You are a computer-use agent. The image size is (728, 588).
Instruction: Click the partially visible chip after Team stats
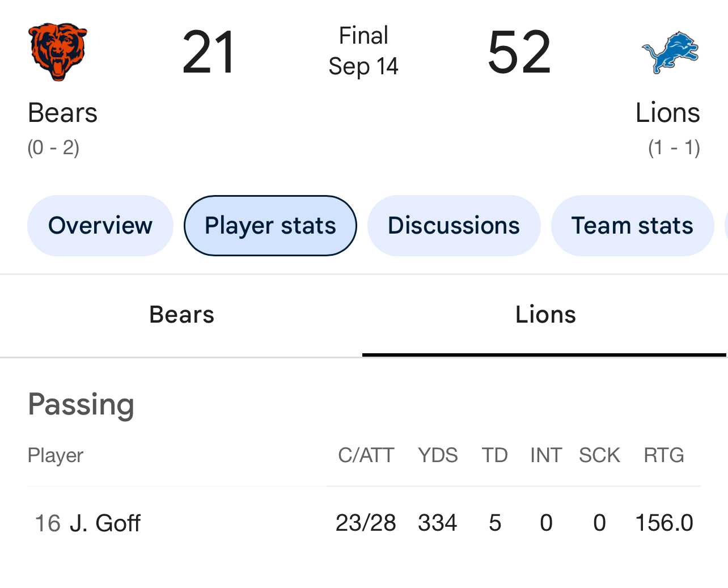pyautogui.click(x=726, y=226)
